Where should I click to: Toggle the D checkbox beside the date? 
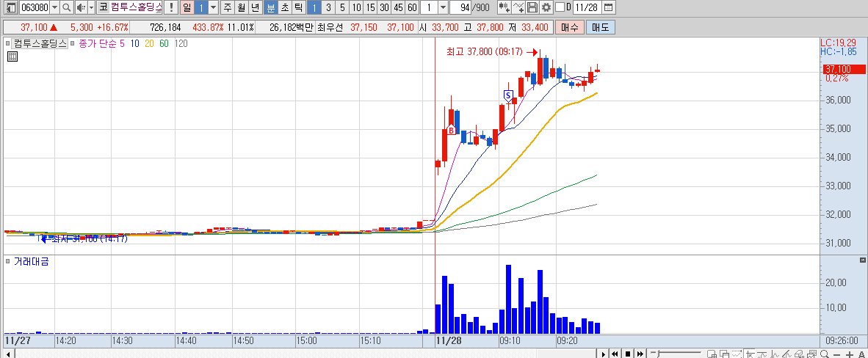[x=560, y=7]
